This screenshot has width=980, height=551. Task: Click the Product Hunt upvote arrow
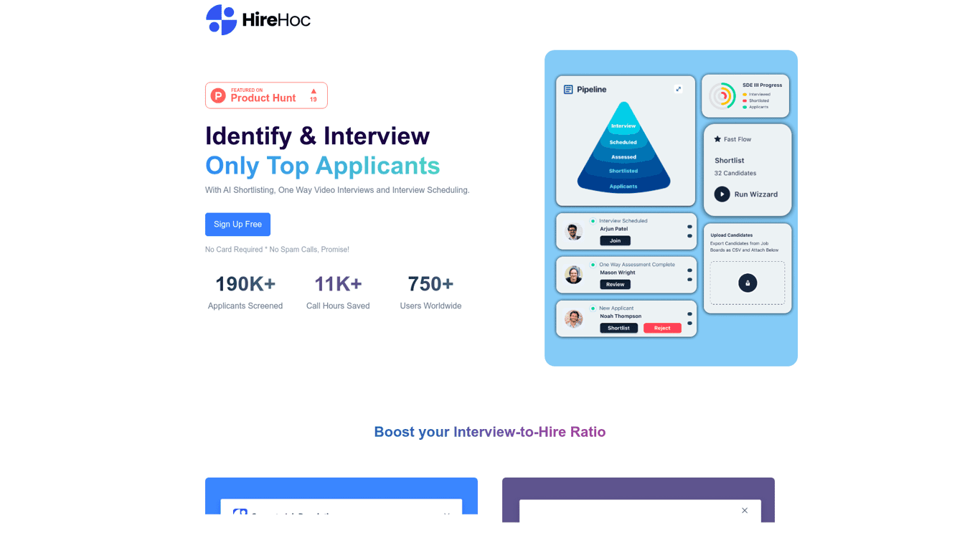(x=314, y=92)
